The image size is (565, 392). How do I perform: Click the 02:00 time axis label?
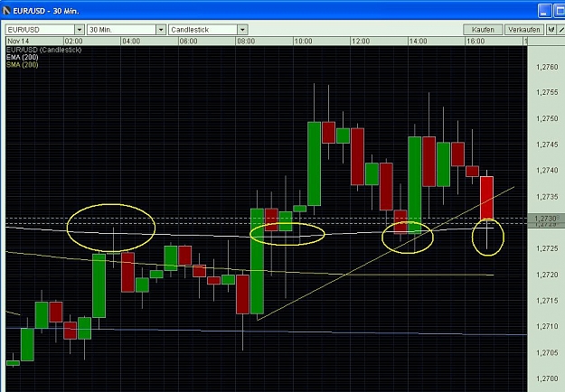(74, 41)
